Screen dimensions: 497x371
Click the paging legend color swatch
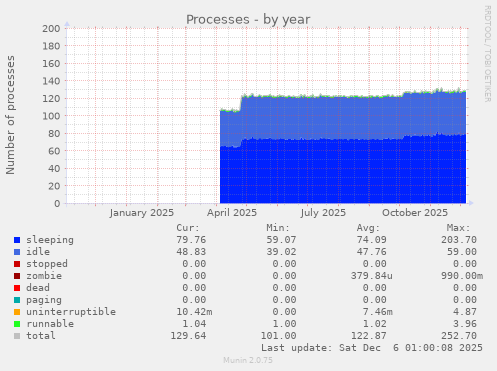click(17, 300)
